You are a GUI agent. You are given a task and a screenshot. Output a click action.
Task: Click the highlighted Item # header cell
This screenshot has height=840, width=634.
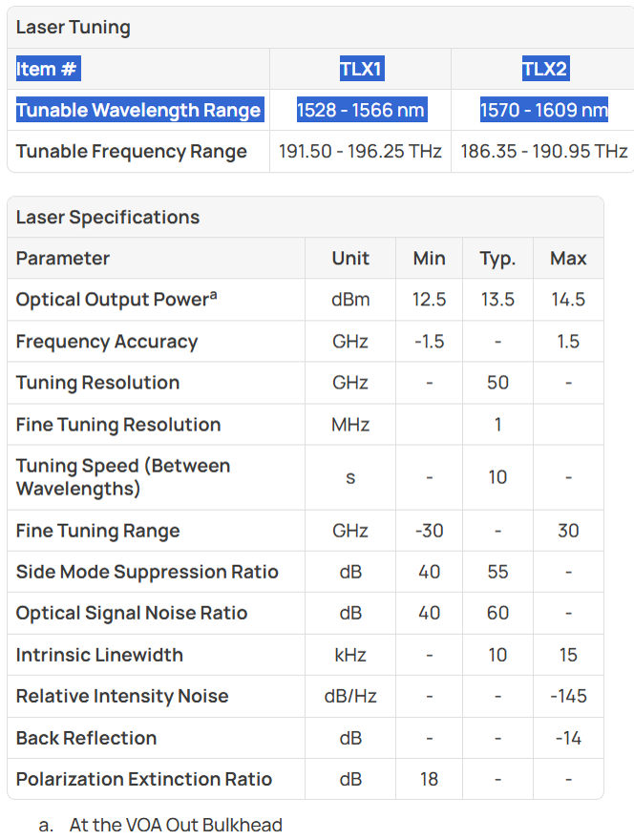click(x=49, y=69)
